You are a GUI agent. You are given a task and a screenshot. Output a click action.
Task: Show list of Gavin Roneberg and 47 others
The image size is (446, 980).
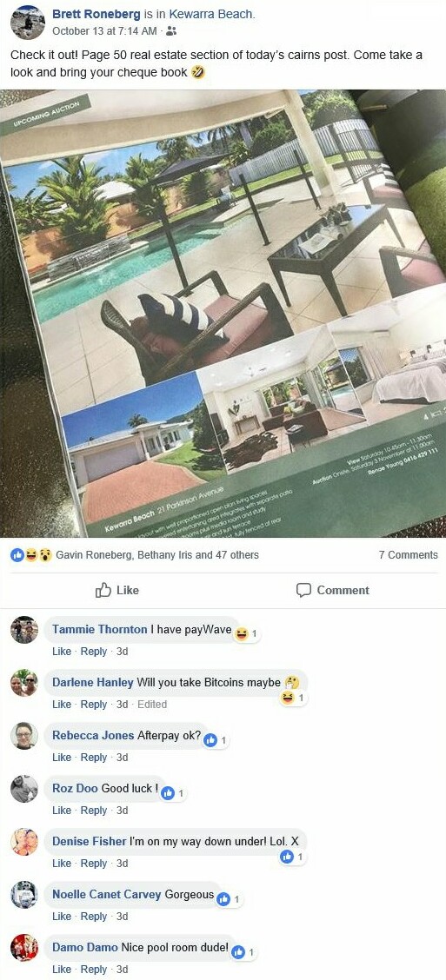(157, 555)
